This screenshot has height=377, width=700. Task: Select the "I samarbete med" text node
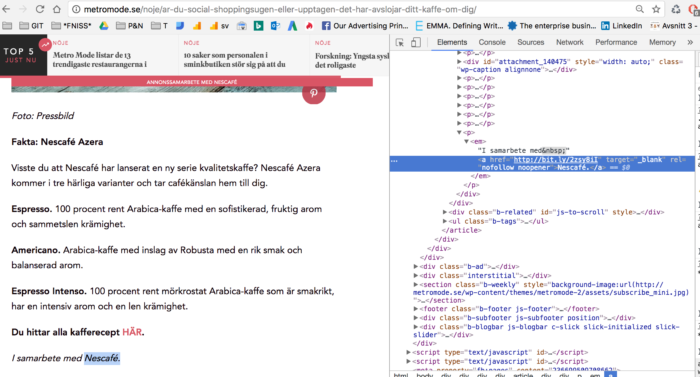coord(523,151)
